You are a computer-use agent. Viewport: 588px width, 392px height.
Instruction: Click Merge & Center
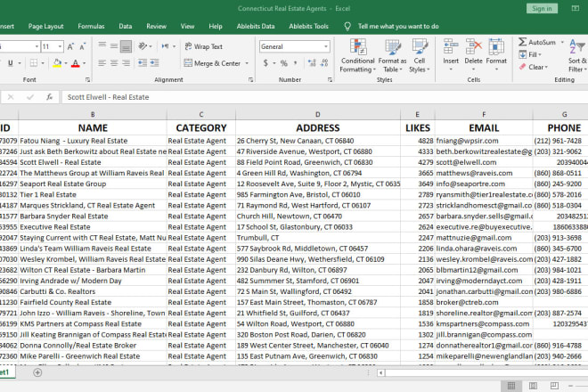pos(213,63)
